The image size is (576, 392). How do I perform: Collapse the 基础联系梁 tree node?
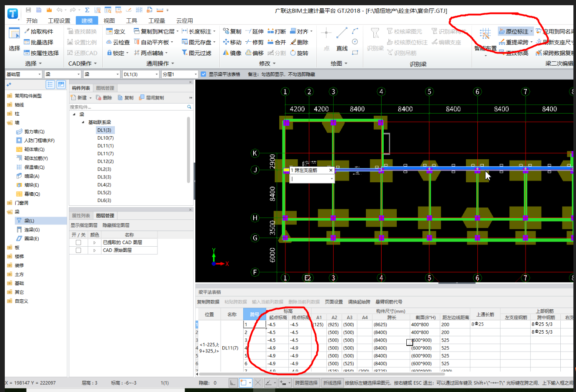83,122
